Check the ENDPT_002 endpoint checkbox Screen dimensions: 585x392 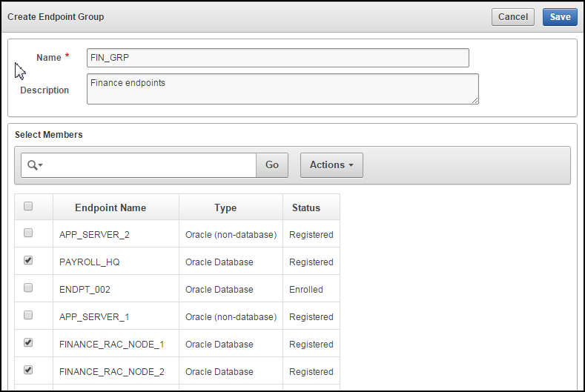(x=28, y=288)
